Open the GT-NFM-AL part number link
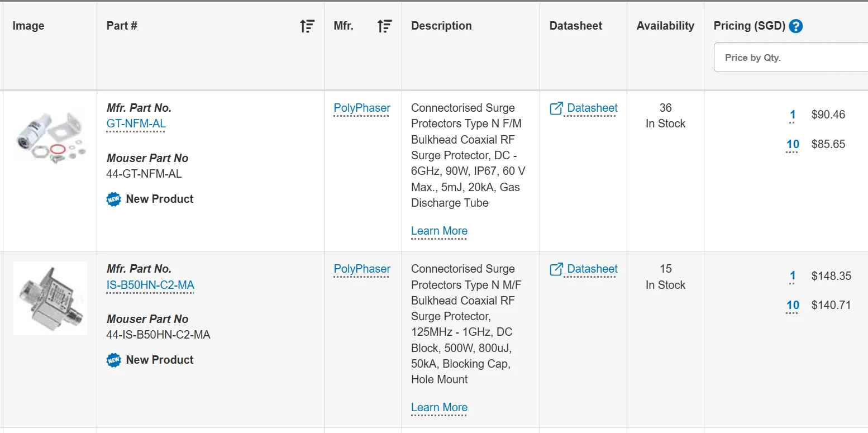868x433 pixels. (x=136, y=123)
